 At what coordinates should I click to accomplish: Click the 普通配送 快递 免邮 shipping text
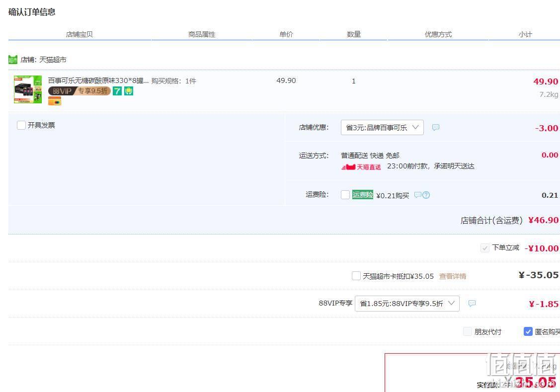tap(370, 156)
